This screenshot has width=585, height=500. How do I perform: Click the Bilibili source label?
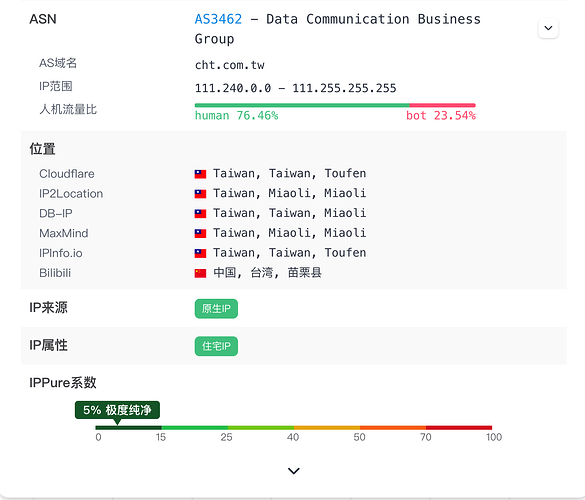(x=55, y=273)
